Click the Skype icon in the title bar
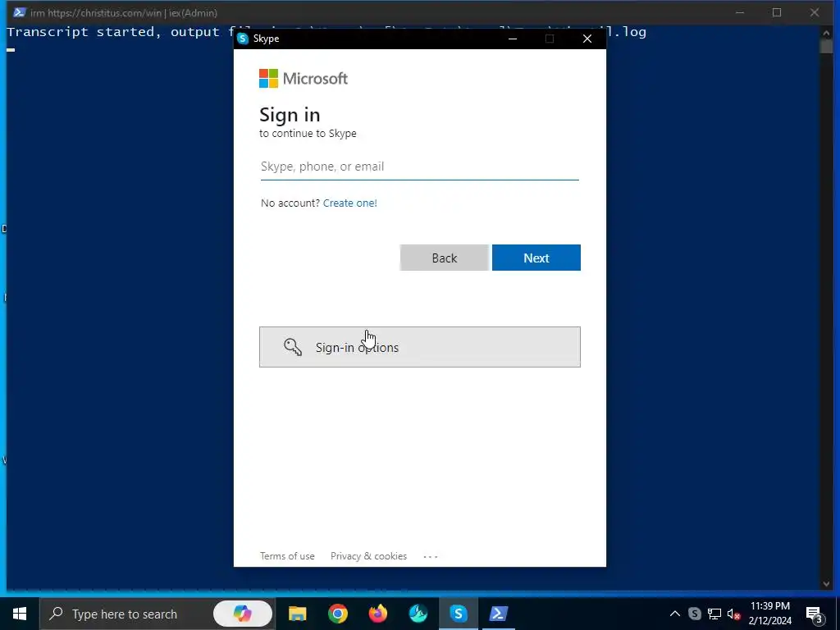 click(x=243, y=39)
